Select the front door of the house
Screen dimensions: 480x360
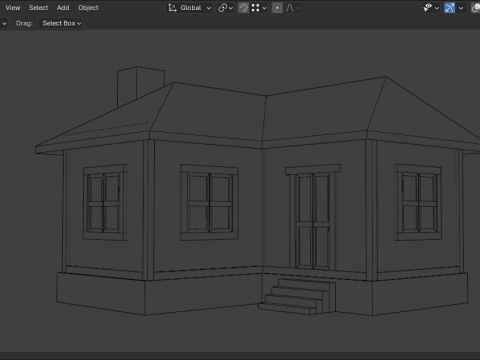point(313,221)
